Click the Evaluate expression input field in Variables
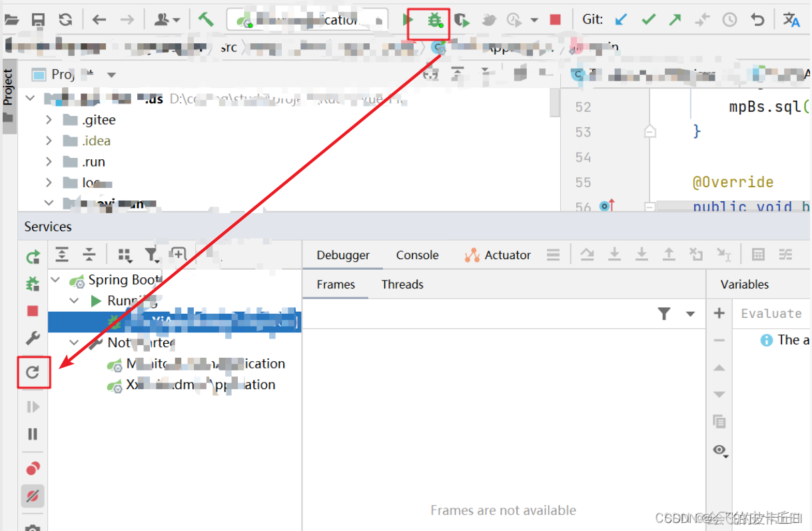The image size is (812, 531). tap(773, 313)
